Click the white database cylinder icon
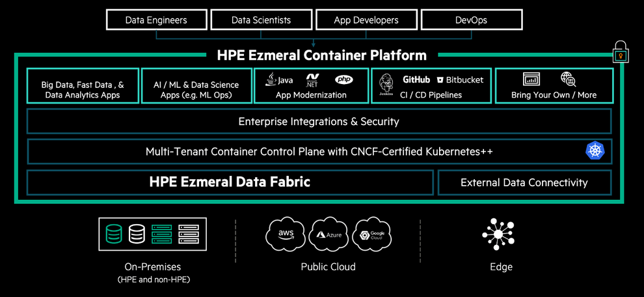The width and height of the screenshot is (644, 297). [137, 234]
